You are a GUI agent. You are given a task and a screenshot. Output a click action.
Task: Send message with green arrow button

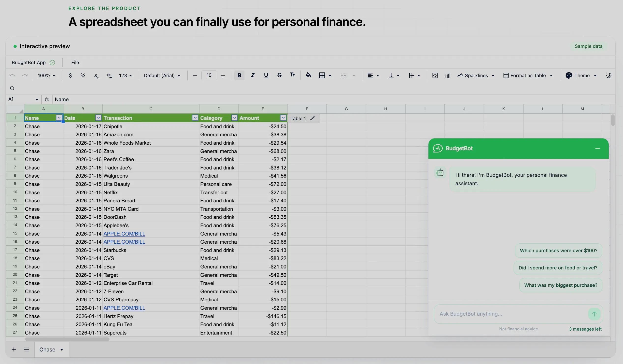point(594,314)
